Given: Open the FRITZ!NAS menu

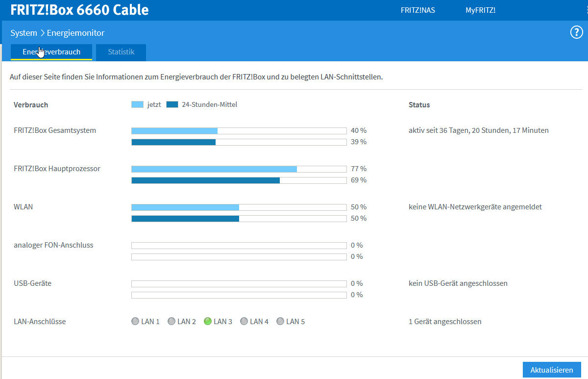Looking at the screenshot, I should tap(417, 9).
